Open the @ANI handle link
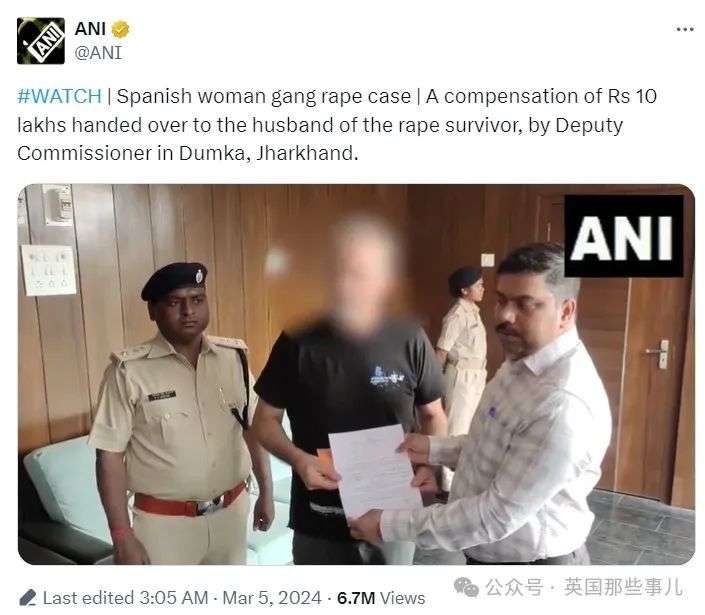Screen dimensions: 705x615 click(x=98, y=53)
